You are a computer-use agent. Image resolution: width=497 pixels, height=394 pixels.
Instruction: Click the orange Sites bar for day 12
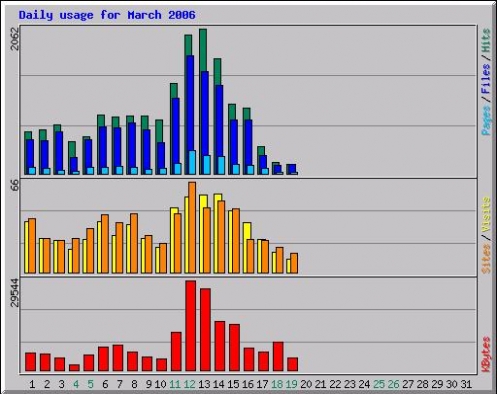192,228
